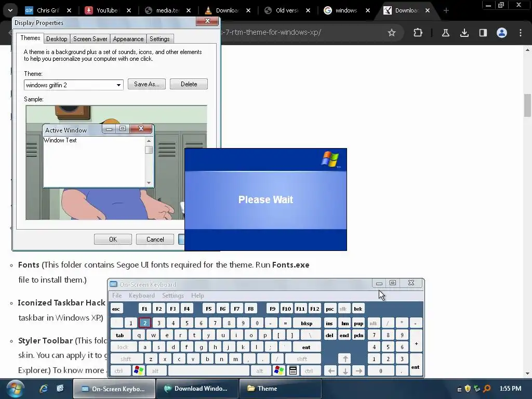Open the File menu in On-Screen Keyboard

(x=117, y=296)
